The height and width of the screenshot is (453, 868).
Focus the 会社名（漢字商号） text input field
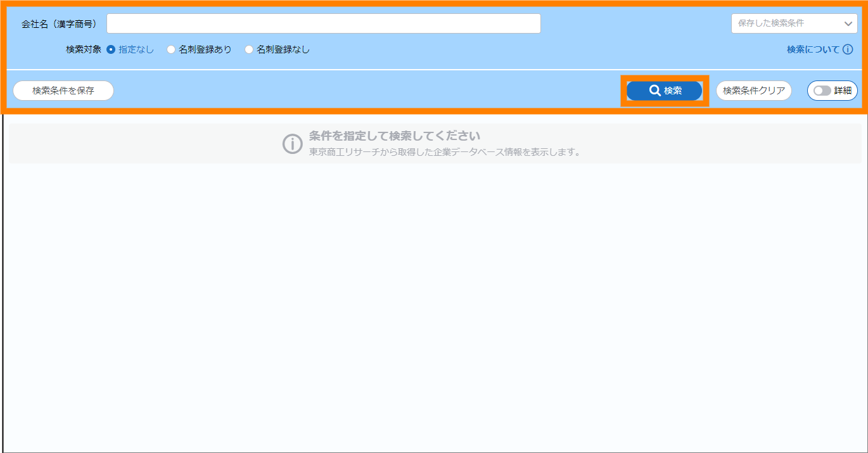pyautogui.click(x=323, y=23)
